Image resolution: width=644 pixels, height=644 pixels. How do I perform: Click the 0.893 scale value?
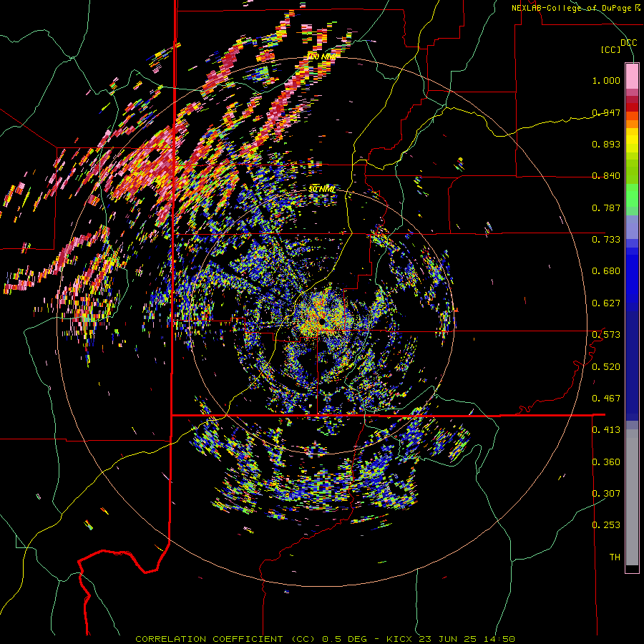[606, 144]
